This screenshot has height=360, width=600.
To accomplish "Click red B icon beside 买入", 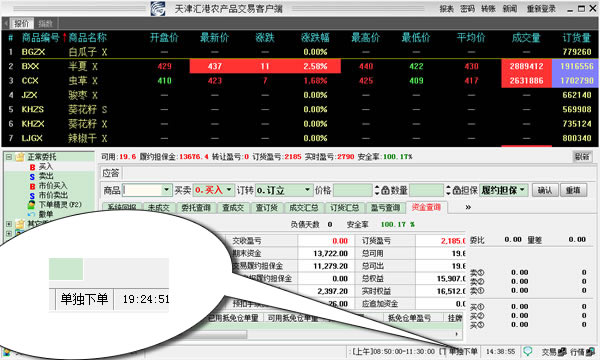I will point(32,167).
